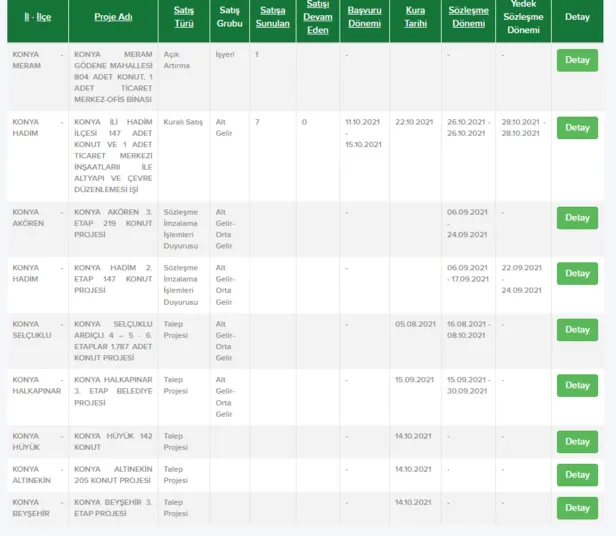The width and height of the screenshot is (616, 536).
Task: Open Detay for Hadim 147 adet konut row
Action: (x=577, y=128)
